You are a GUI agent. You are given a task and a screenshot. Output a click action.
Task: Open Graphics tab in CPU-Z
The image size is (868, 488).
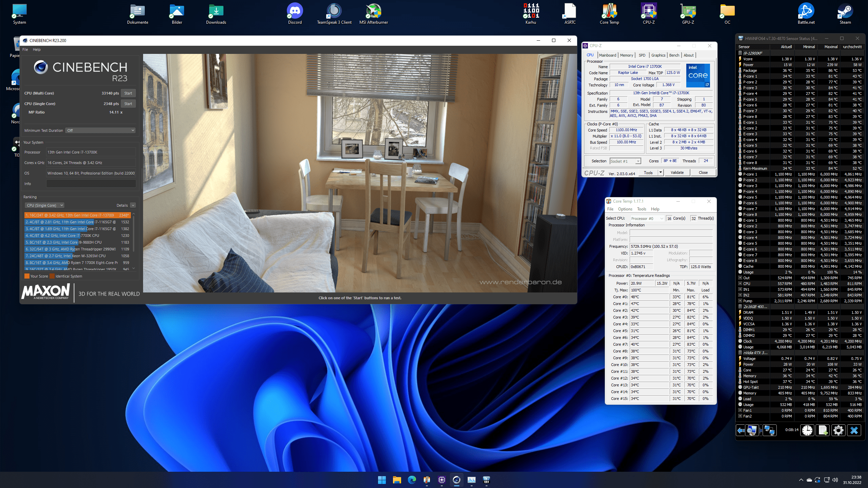pyautogui.click(x=658, y=55)
